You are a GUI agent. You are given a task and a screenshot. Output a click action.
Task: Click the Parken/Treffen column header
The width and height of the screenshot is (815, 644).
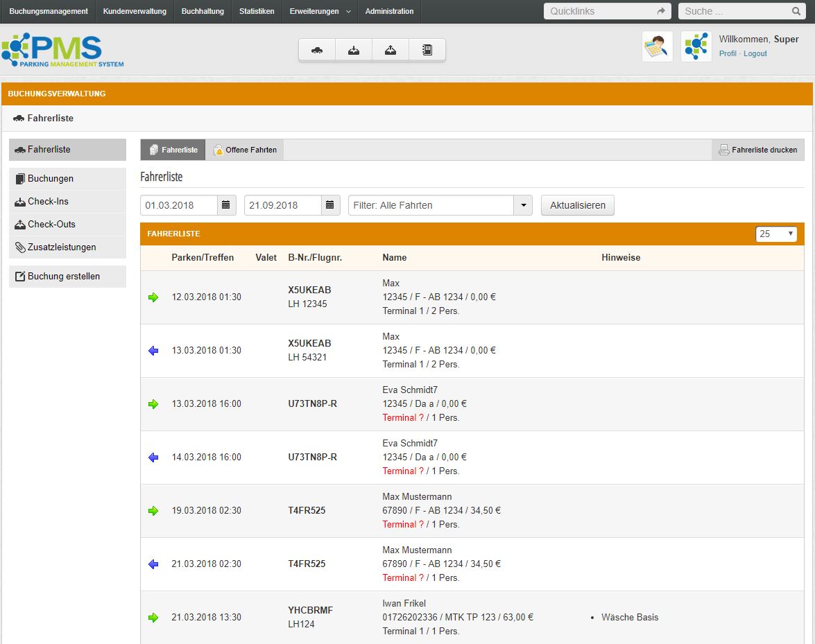203,258
